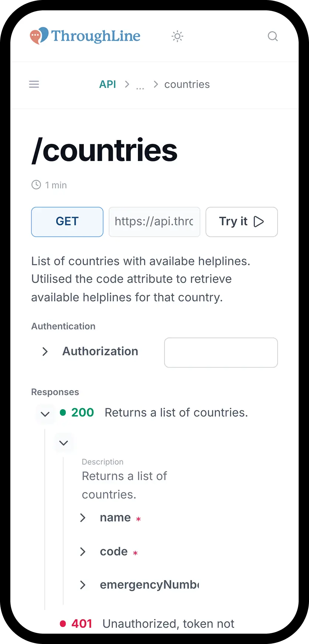Viewport: 309px width, 644px height.
Task: Open the API breadcrumb link
Action: (x=107, y=84)
